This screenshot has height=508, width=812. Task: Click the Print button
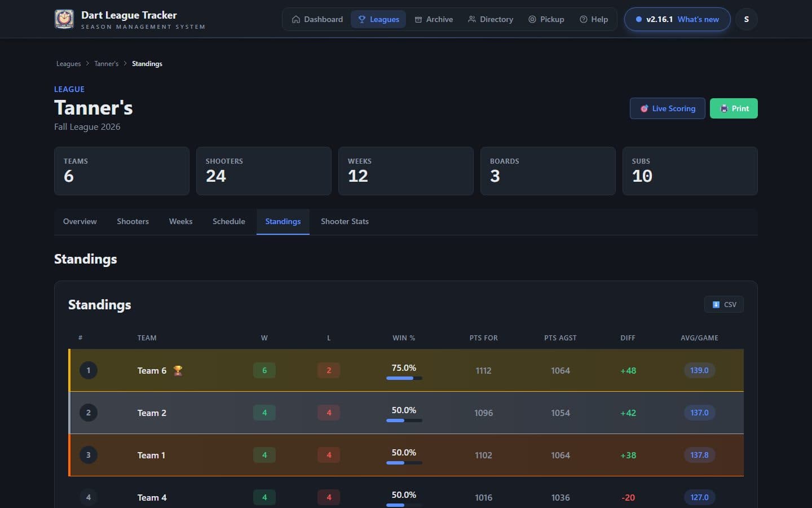pyautogui.click(x=734, y=108)
